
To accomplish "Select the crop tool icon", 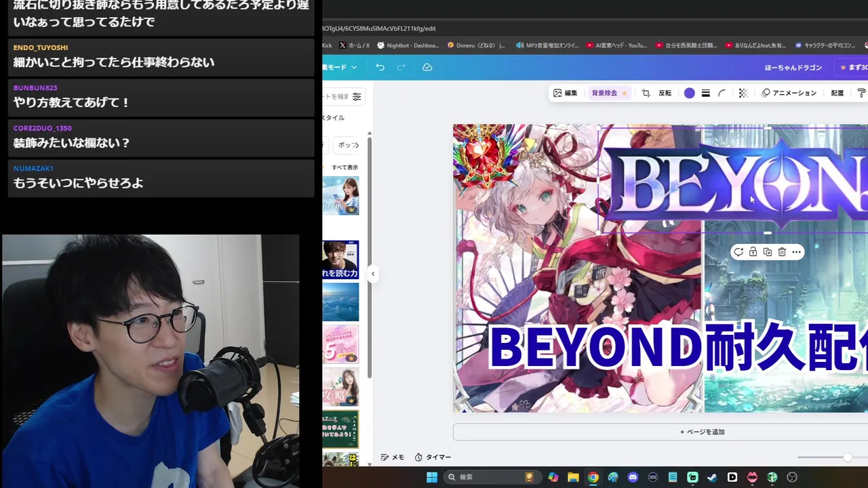I will coord(646,93).
